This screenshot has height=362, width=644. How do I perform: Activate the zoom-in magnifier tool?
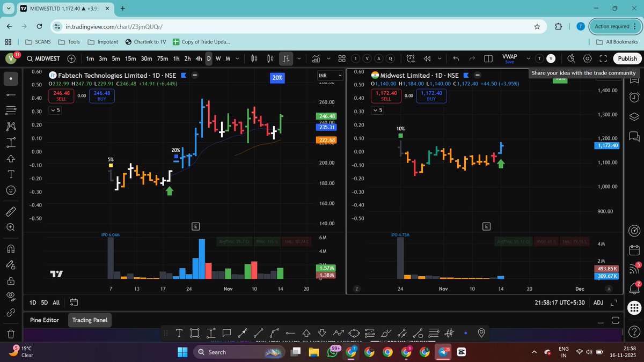pyautogui.click(x=11, y=227)
